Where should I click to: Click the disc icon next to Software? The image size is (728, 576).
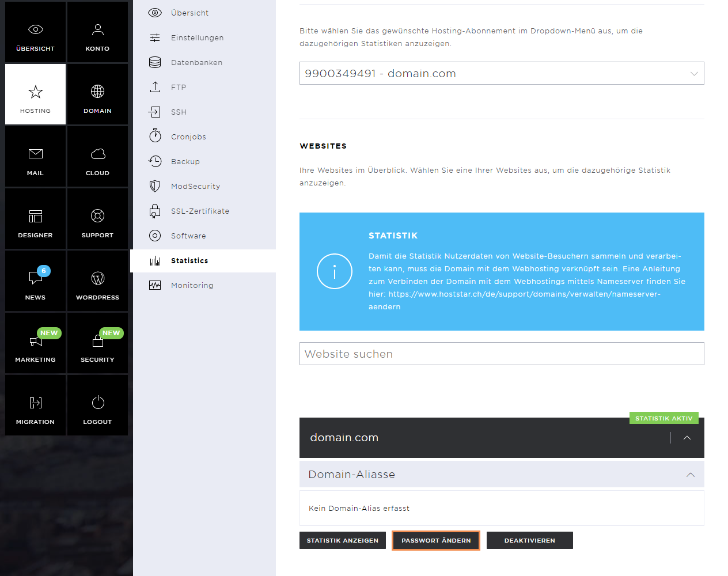pyautogui.click(x=155, y=236)
